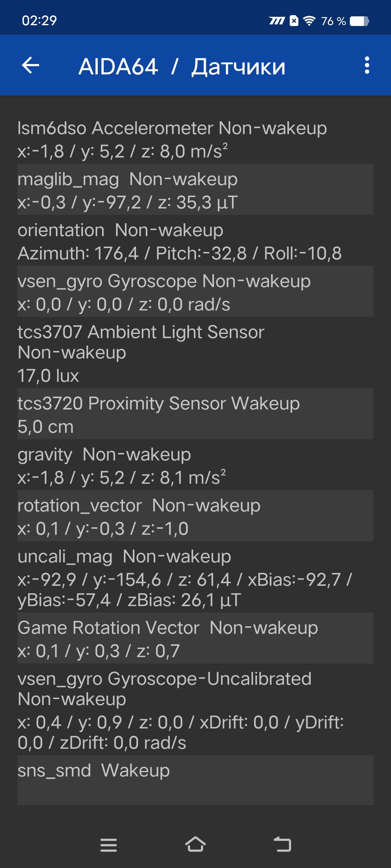Open the three-dot overflow menu
This screenshot has width=391, height=868.
click(367, 65)
